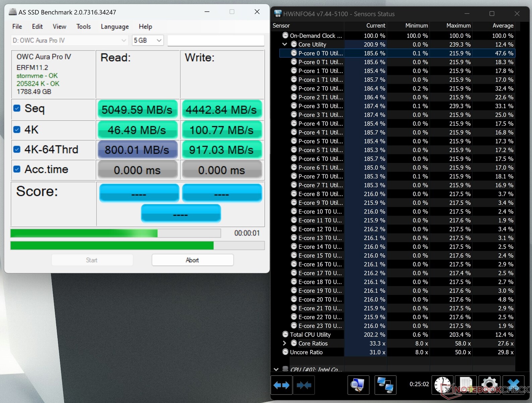This screenshot has width=532, height=403.
Task: Toggle the 4K-64Thrd test checkbox
Action: pyautogui.click(x=17, y=149)
